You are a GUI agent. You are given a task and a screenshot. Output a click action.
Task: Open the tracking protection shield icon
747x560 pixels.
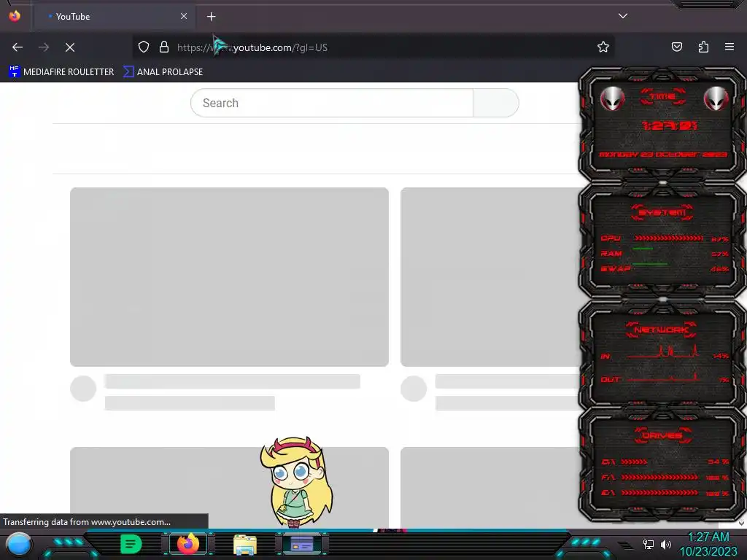click(144, 47)
